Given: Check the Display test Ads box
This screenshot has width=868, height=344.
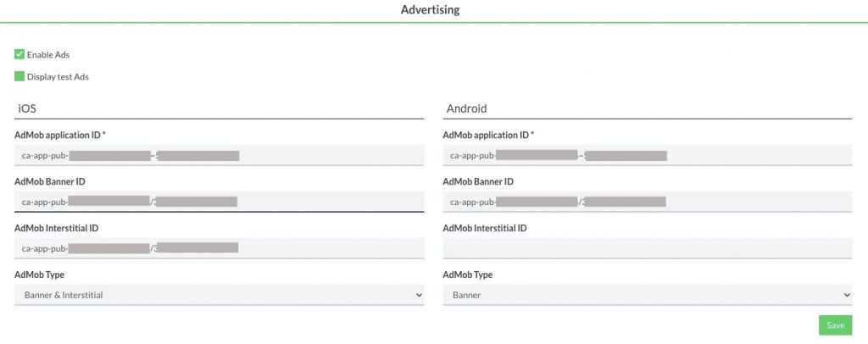Looking at the screenshot, I should click(x=19, y=76).
